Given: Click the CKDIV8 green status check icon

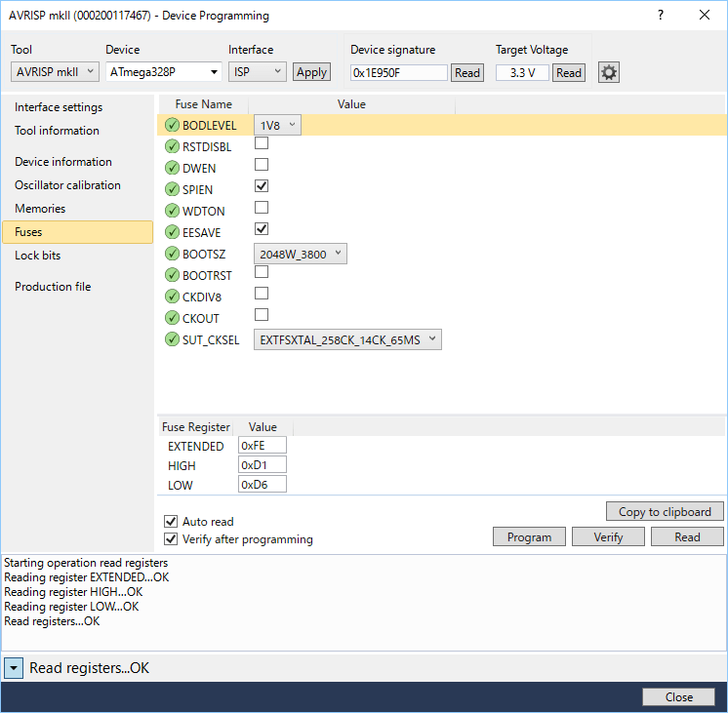Looking at the screenshot, I should [172, 297].
